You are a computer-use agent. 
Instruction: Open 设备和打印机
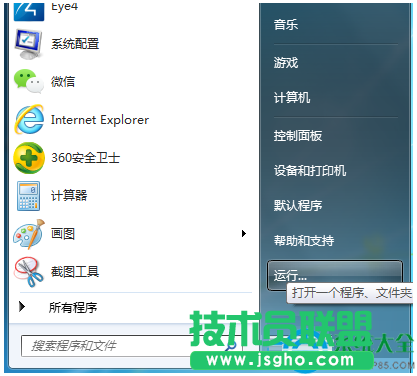point(310,171)
